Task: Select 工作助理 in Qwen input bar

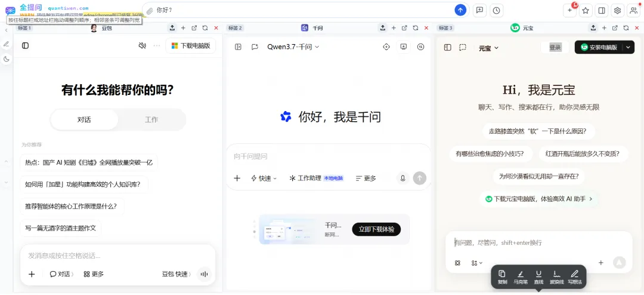Action: [x=316, y=178]
